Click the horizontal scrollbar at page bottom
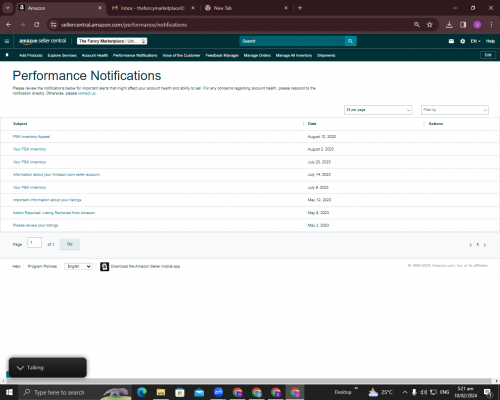The image size is (500, 400). tap(249, 381)
